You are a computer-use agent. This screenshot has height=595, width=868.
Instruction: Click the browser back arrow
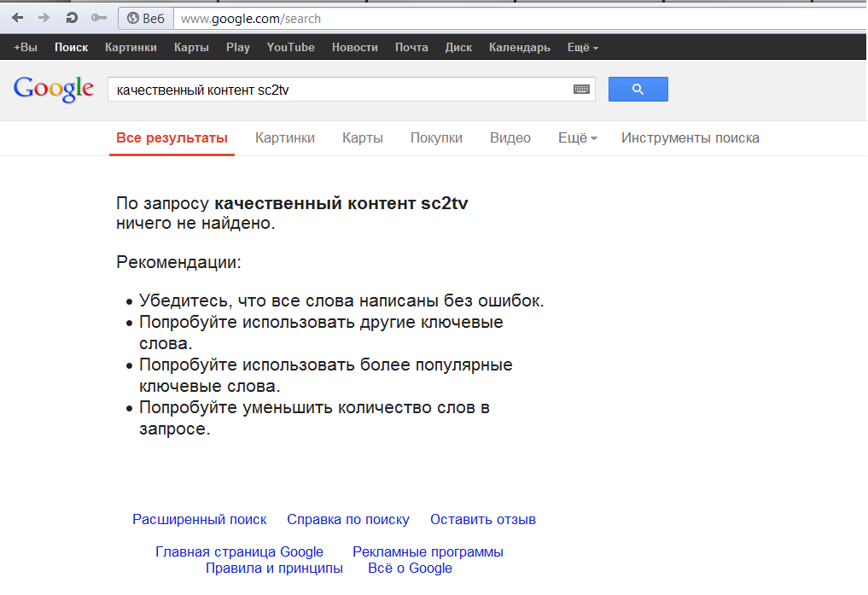[x=18, y=18]
